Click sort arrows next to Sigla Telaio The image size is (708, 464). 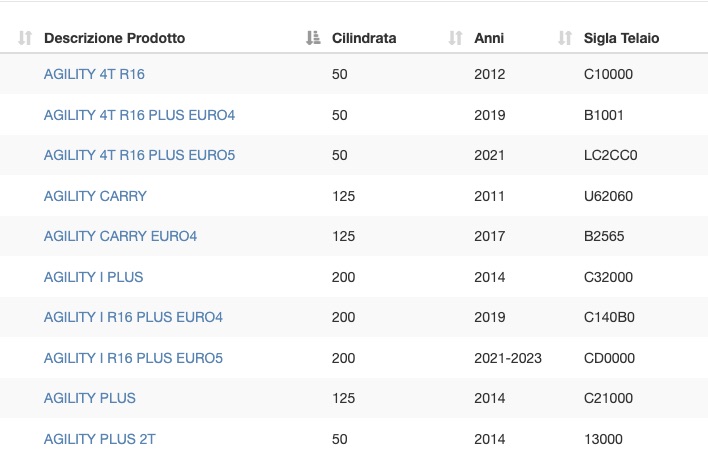click(x=565, y=38)
